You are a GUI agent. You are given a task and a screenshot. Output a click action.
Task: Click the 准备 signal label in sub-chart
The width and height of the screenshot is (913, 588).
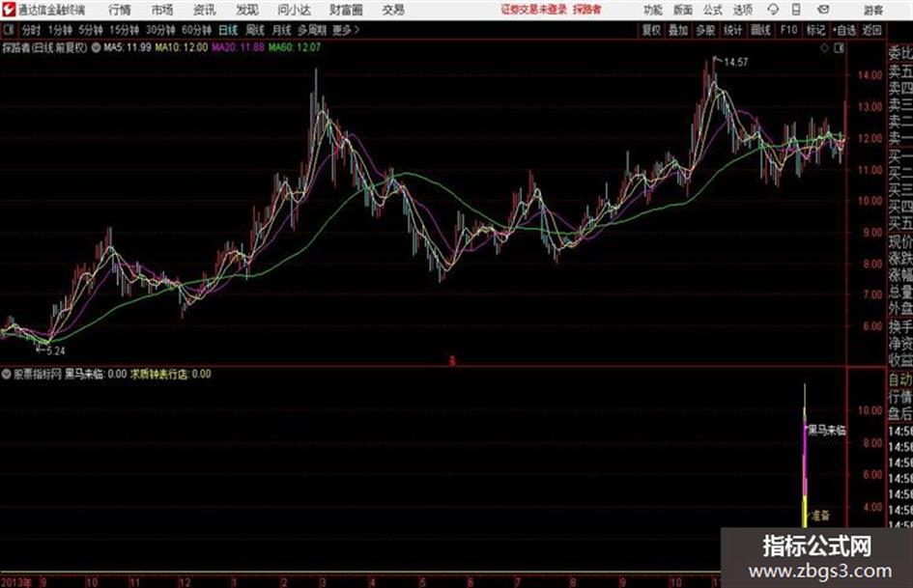click(x=820, y=516)
